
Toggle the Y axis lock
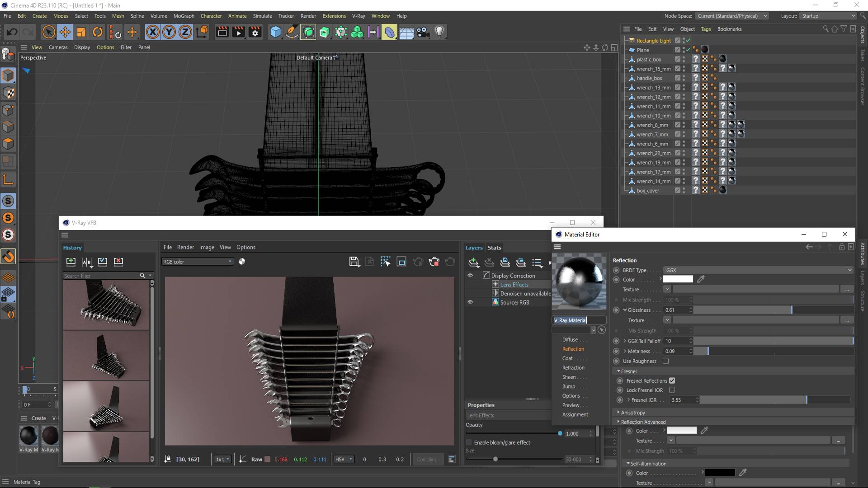[169, 32]
